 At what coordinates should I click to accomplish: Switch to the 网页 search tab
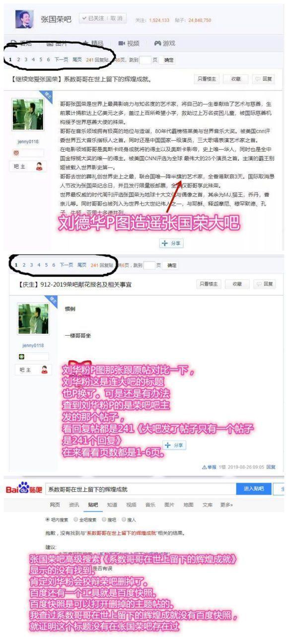[x=55, y=505]
